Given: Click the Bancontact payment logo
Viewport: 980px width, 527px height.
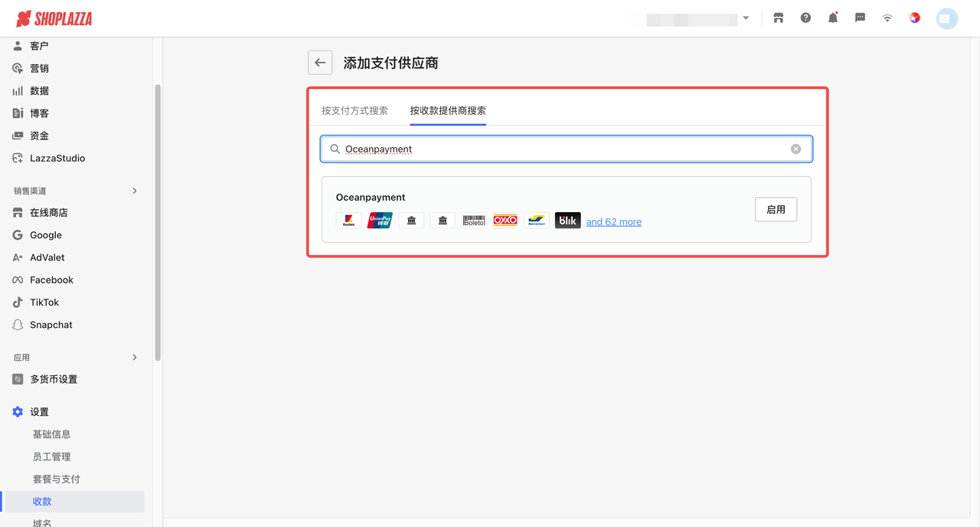Looking at the screenshot, I should 537,221.
